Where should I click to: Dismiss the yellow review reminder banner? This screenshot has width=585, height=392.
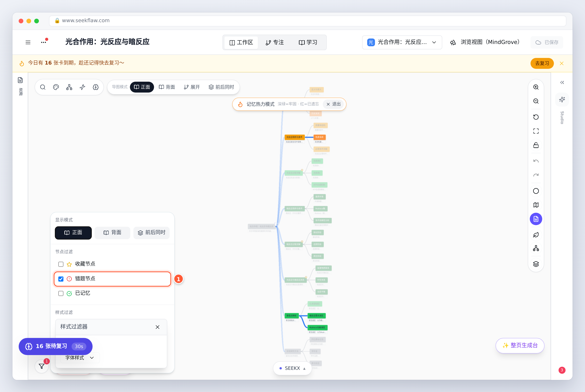(561, 63)
